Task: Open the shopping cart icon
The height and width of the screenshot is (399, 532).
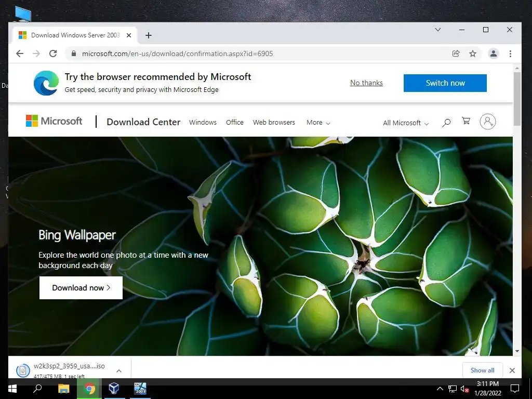Action: tap(466, 121)
